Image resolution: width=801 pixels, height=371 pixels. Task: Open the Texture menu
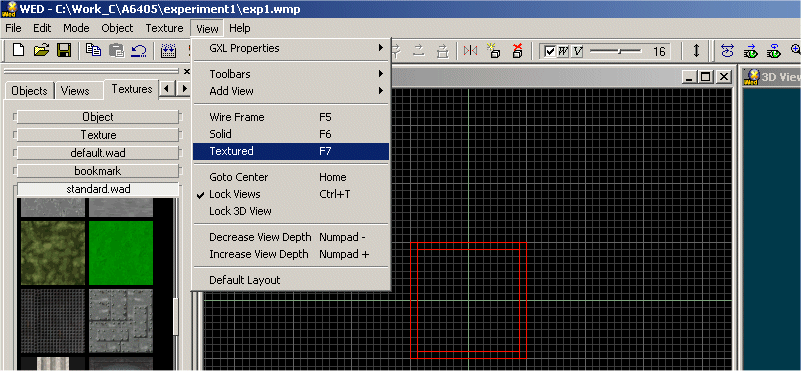[x=164, y=28]
